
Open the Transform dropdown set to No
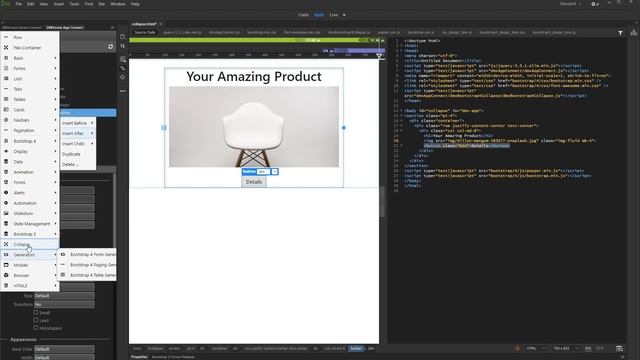click(64, 304)
